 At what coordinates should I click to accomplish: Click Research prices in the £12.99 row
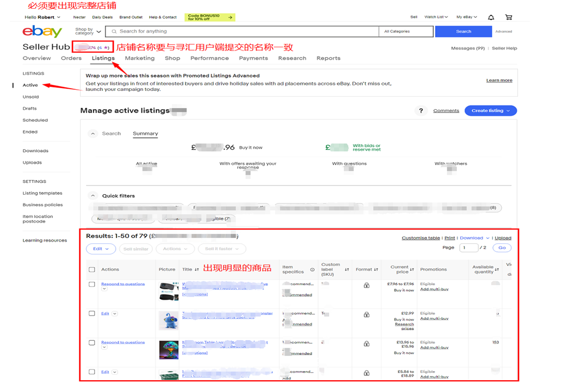[x=404, y=326]
